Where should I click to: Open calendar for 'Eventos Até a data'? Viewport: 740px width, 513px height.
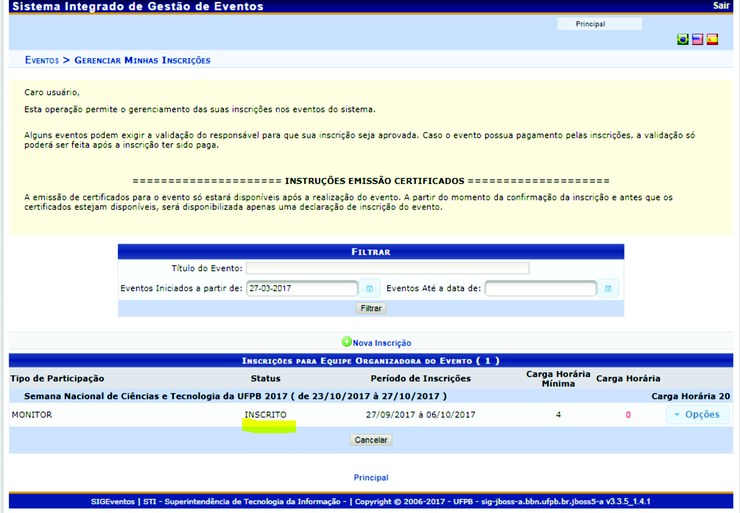[x=608, y=289]
